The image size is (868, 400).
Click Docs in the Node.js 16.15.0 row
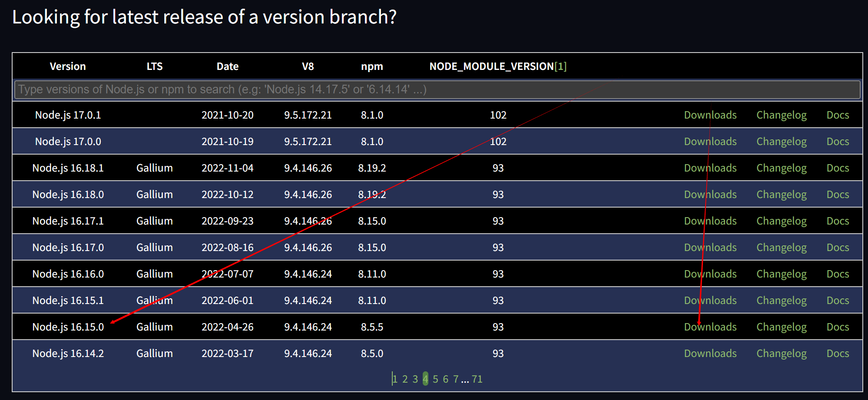838,327
